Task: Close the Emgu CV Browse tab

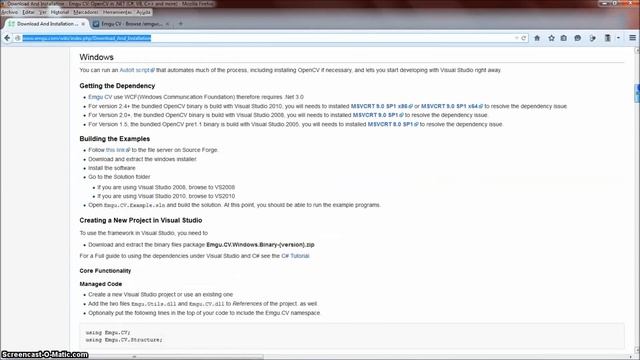Action: click(x=167, y=24)
